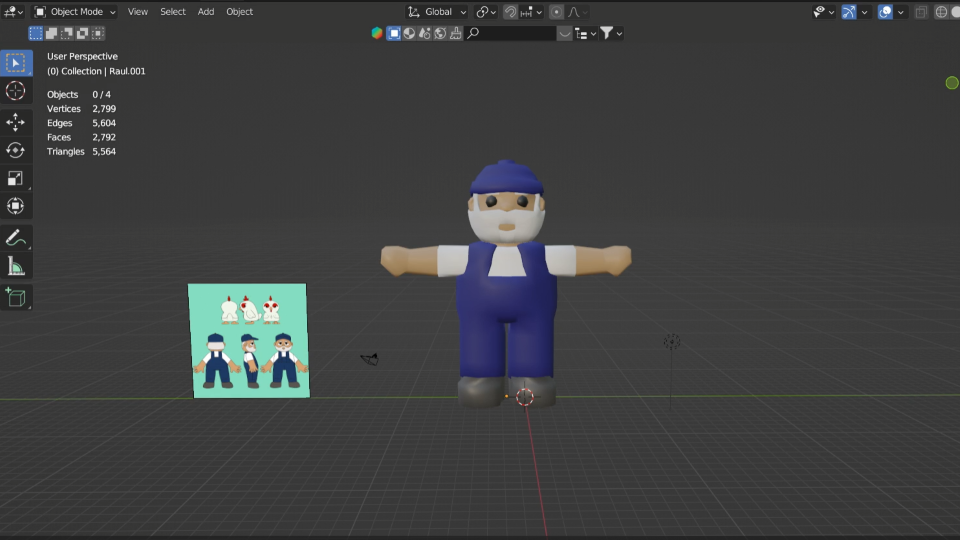Click the Faces count 2,792

tap(104, 137)
